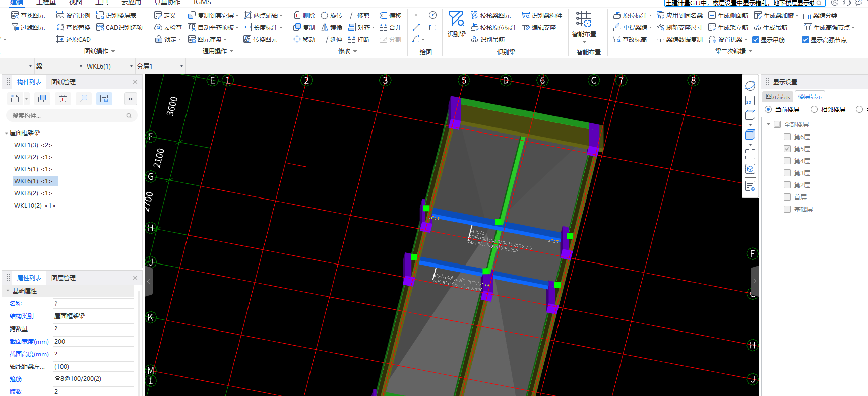Click the 识别吊筋 tool
Screen dimensions: 868x396
pyautogui.click(x=487, y=39)
